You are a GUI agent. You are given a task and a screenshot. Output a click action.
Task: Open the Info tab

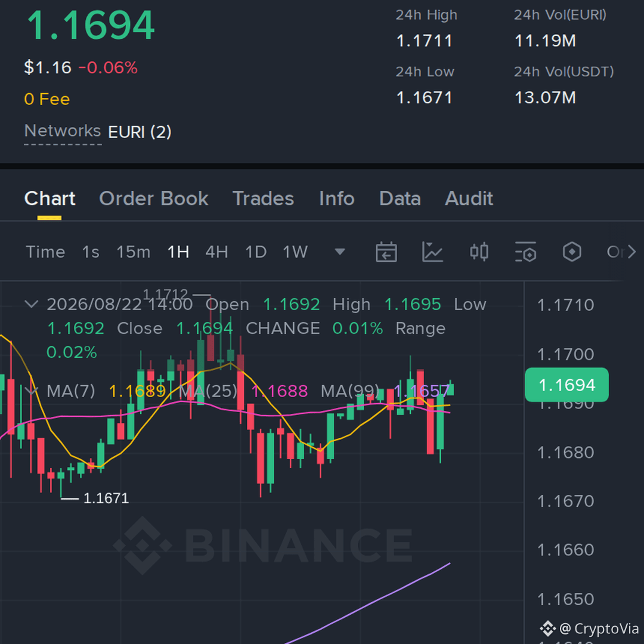tap(337, 199)
